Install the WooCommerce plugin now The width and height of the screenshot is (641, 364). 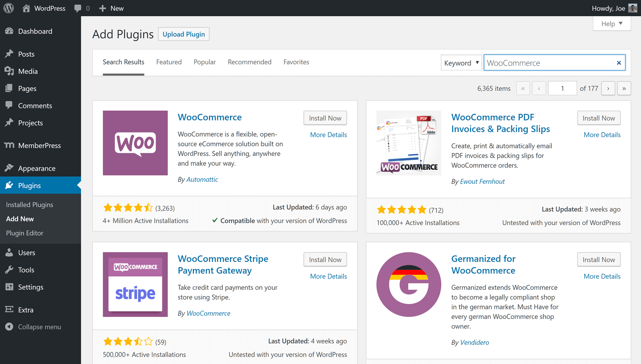[325, 118]
